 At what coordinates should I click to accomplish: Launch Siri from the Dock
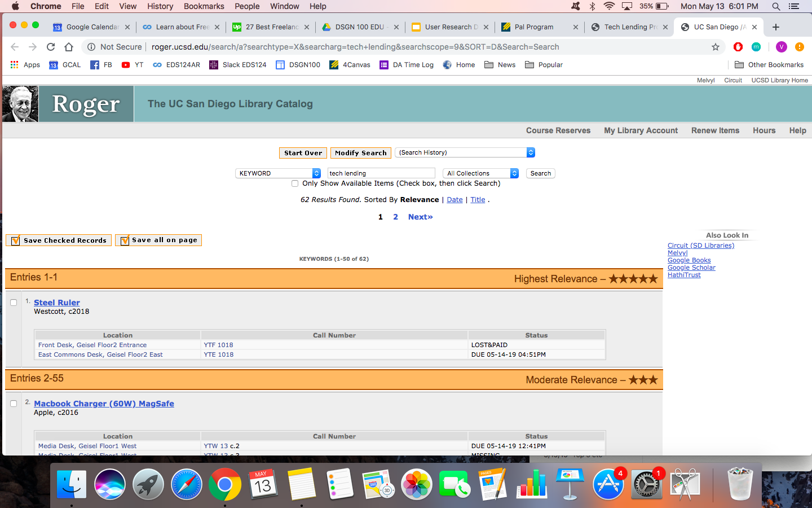point(110,484)
